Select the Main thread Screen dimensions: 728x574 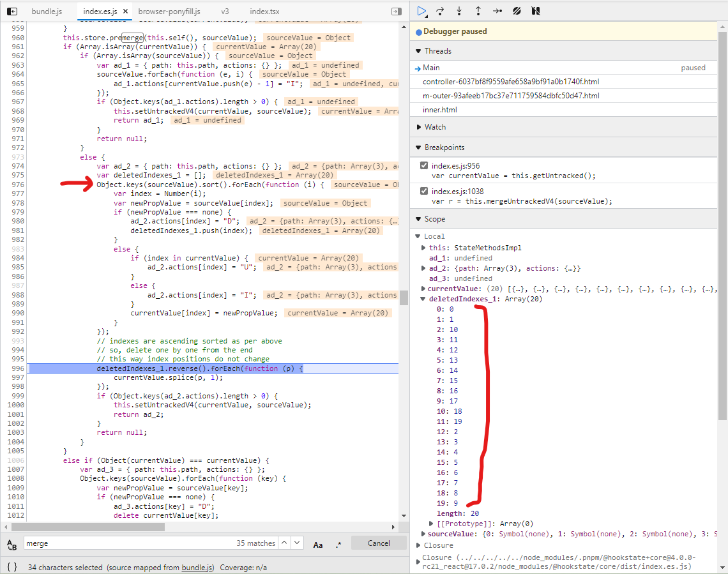[564, 67]
